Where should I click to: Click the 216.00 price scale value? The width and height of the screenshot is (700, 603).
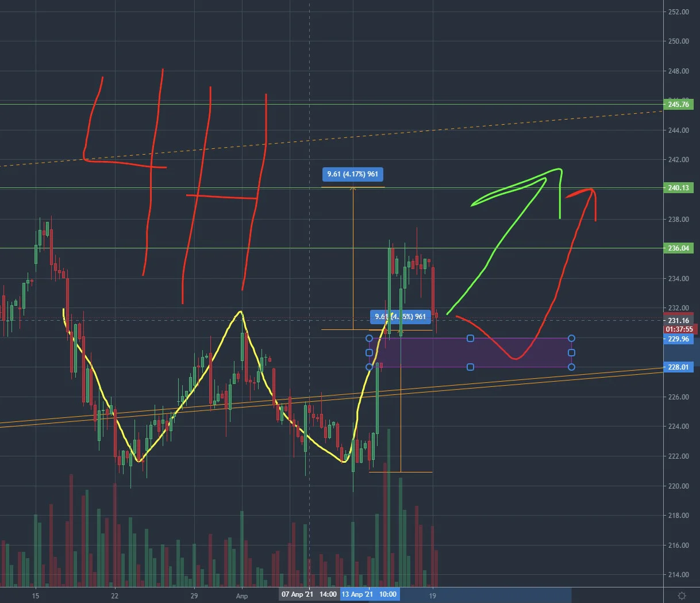click(x=678, y=546)
